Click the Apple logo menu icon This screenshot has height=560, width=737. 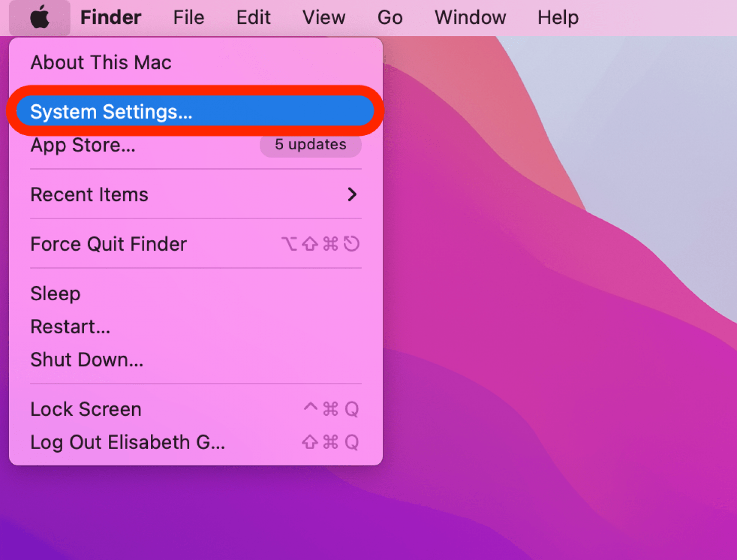[39, 18]
